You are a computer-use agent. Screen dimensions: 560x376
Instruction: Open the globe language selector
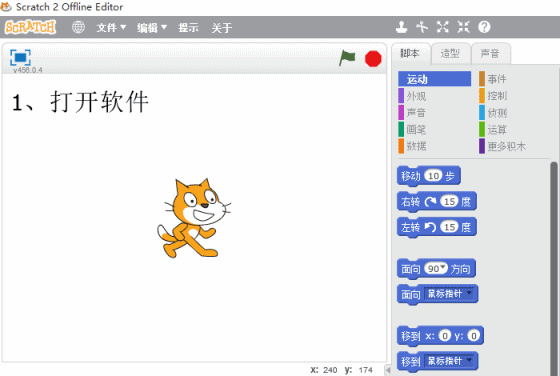78,27
